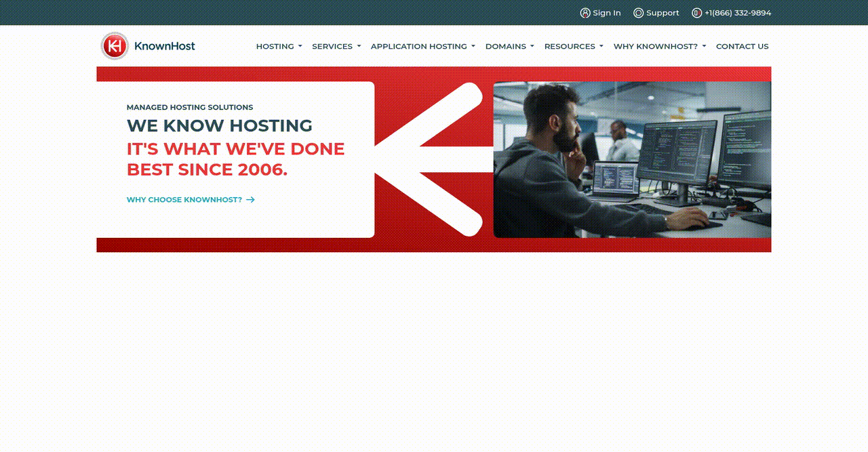Image resolution: width=868 pixels, height=452 pixels.
Task: Open the Why KnownHost? dropdown
Action: coord(660,47)
